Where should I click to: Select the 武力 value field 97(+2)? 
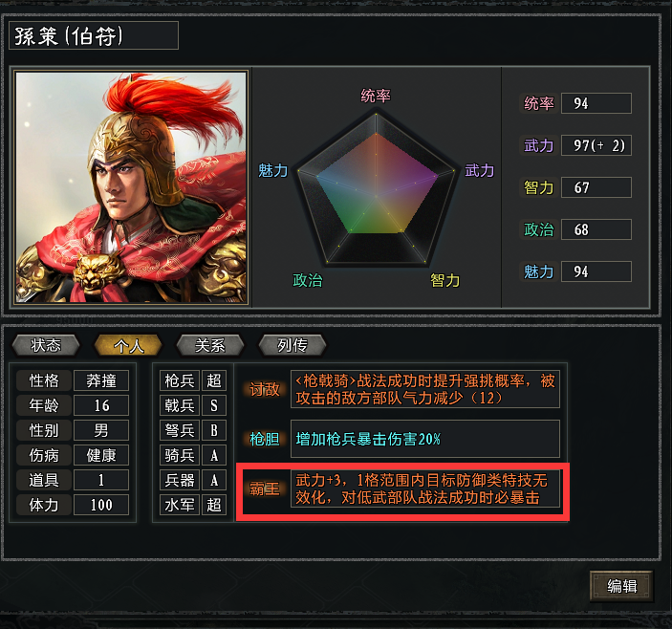click(596, 145)
